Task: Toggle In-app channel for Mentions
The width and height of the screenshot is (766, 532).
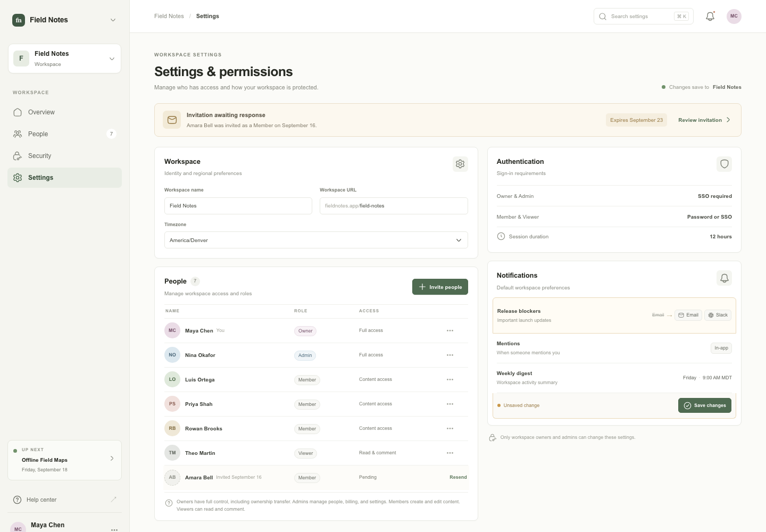Action: tap(721, 348)
